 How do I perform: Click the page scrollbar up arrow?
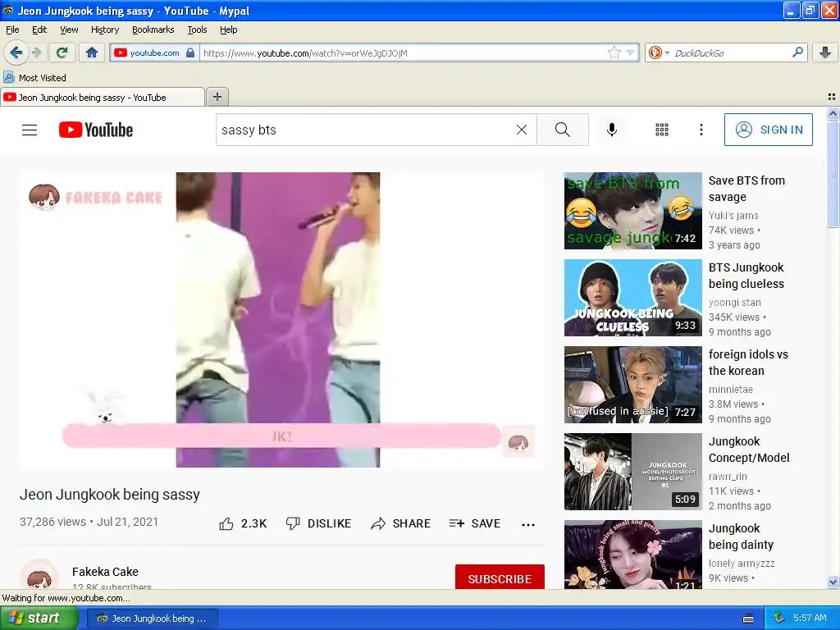tap(833, 113)
